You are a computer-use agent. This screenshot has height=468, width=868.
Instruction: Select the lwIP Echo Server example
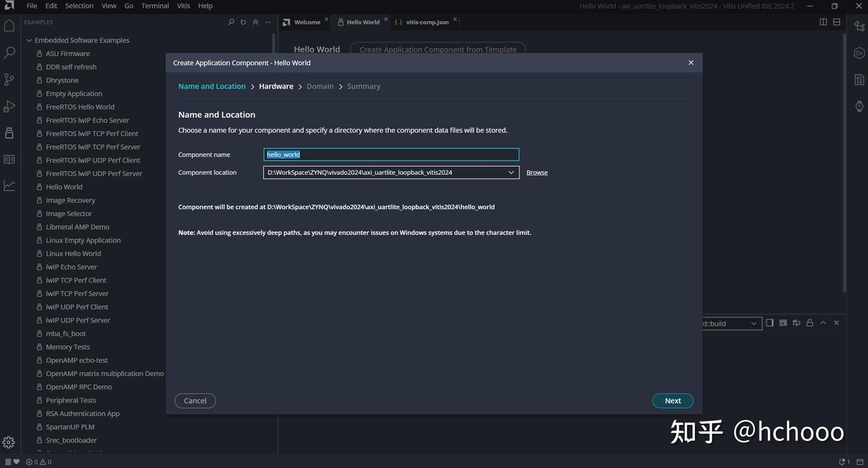[71, 267]
